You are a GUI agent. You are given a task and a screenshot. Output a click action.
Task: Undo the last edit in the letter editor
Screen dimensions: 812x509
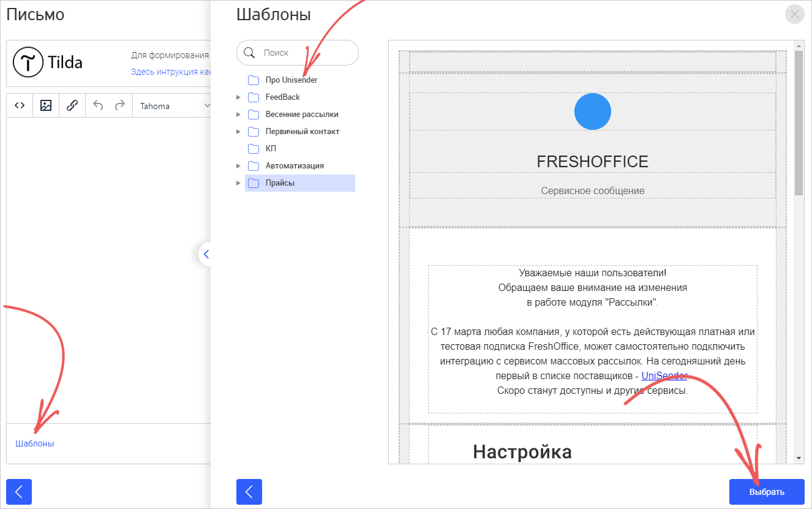pyautogui.click(x=98, y=105)
